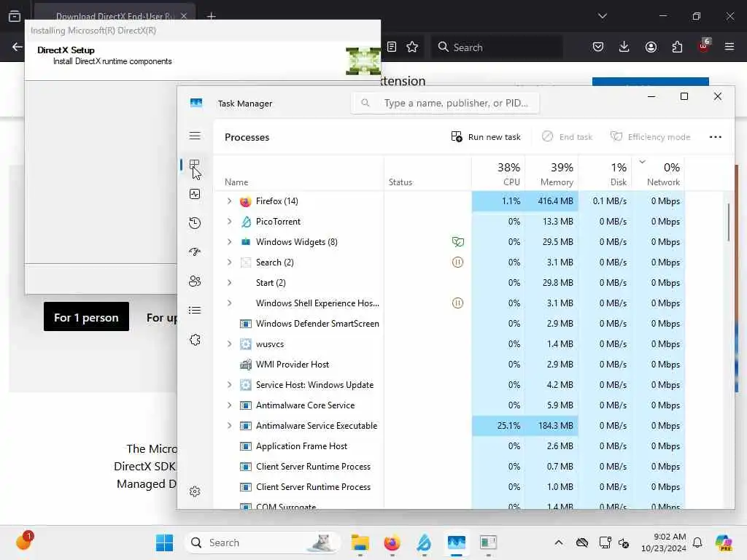Sort processes by Disk column
This screenshot has height=560, width=747.
tap(605, 174)
